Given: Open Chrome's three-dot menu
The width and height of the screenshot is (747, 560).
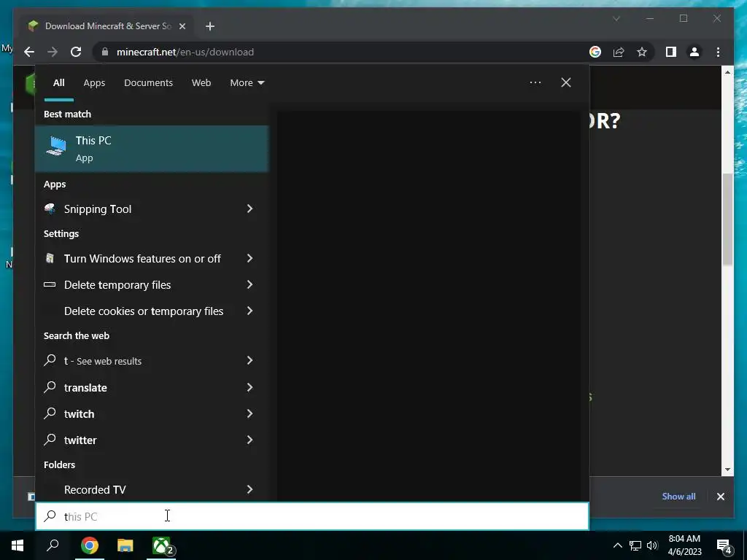Looking at the screenshot, I should [x=718, y=52].
